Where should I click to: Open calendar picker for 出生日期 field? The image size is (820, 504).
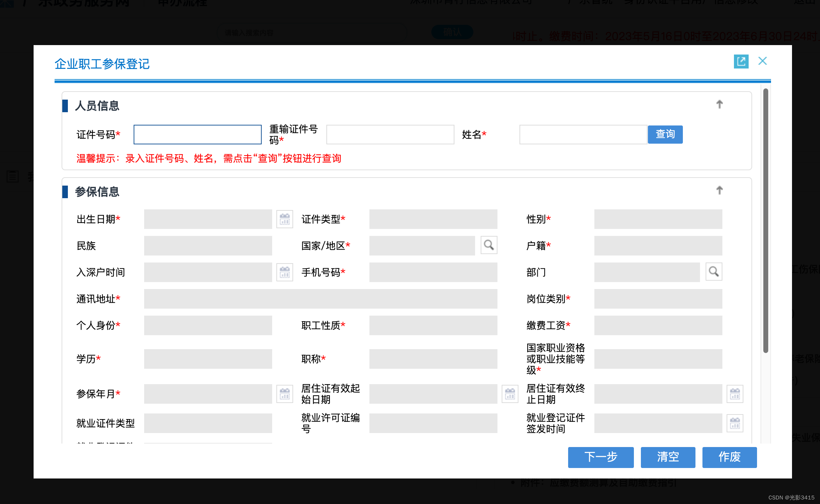coord(284,219)
